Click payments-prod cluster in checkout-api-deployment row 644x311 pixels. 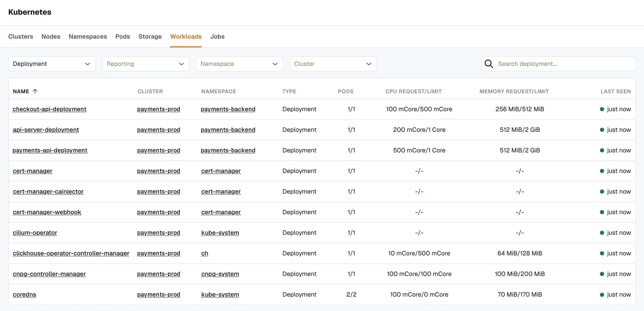click(x=159, y=109)
